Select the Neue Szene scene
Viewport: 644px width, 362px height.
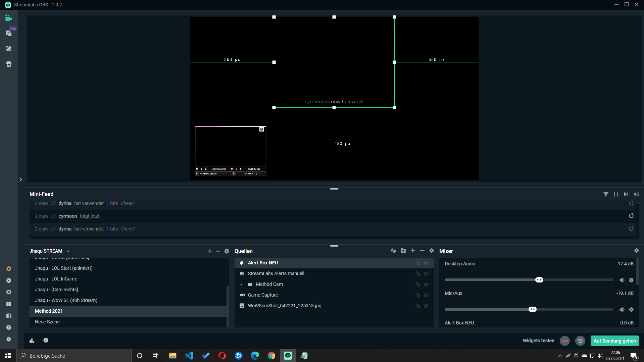coord(47,322)
